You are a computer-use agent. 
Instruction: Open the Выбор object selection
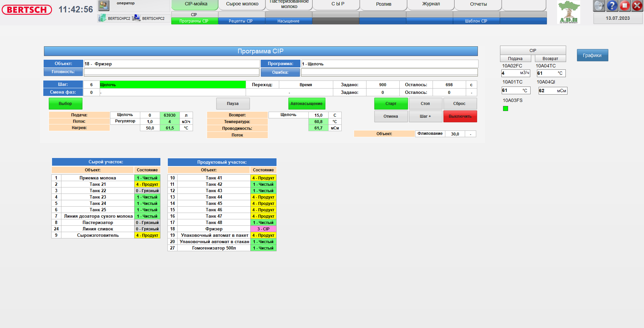65,104
